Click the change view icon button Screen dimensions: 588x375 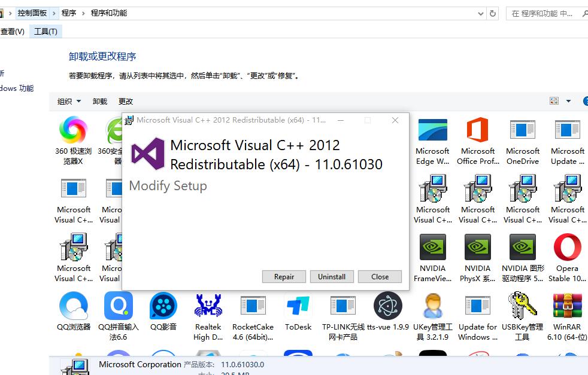554,100
